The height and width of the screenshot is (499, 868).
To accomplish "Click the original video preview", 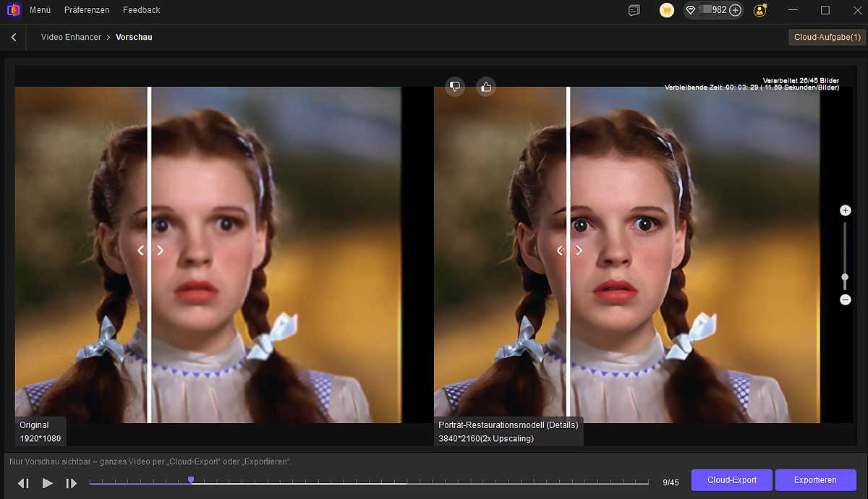I will point(208,255).
